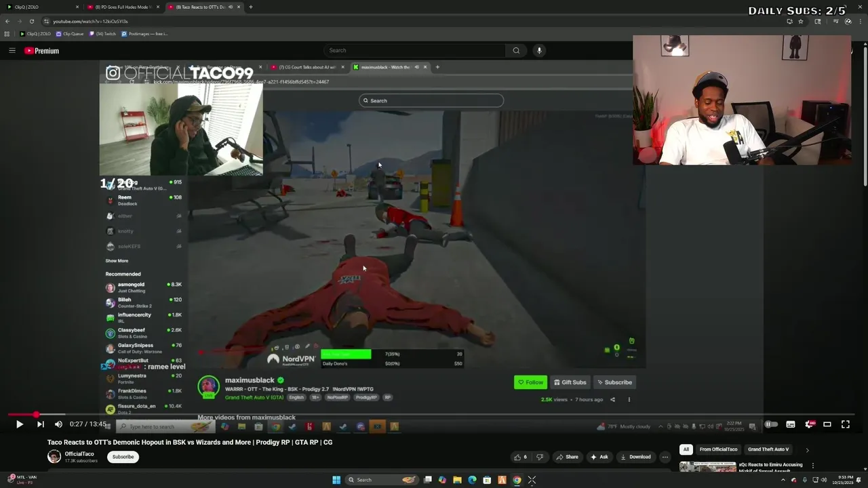Enter full screen mode
Image resolution: width=868 pixels, height=488 pixels.
tap(846, 424)
